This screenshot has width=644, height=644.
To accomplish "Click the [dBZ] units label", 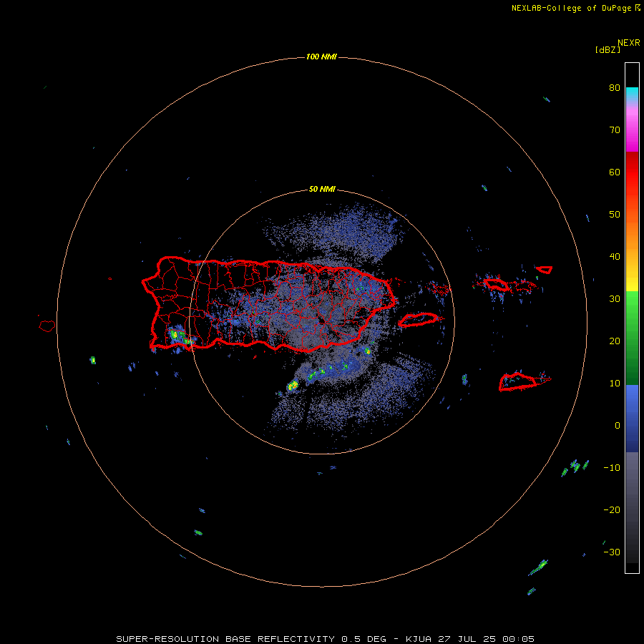I will coord(608,50).
